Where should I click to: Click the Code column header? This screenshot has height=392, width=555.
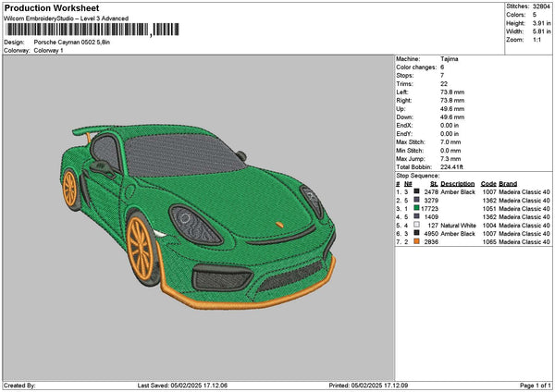(x=488, y=183)
